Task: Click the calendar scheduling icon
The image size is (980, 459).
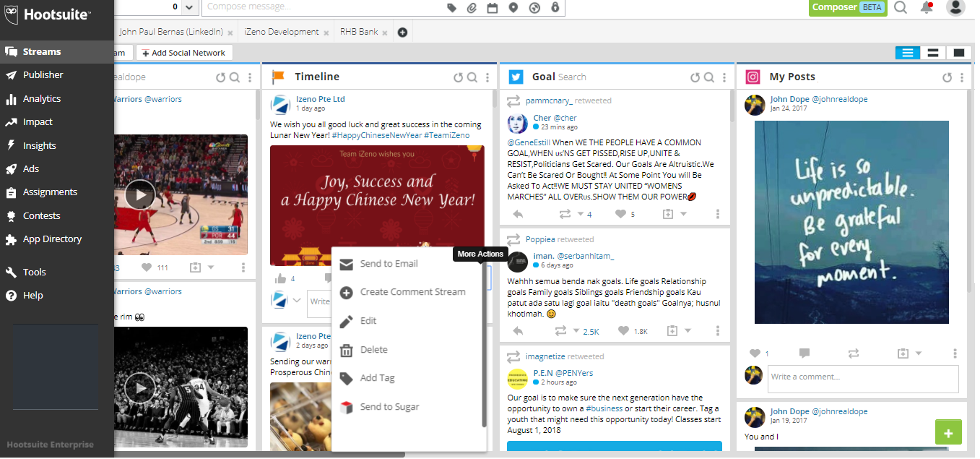Action: (x=493, y=8)
